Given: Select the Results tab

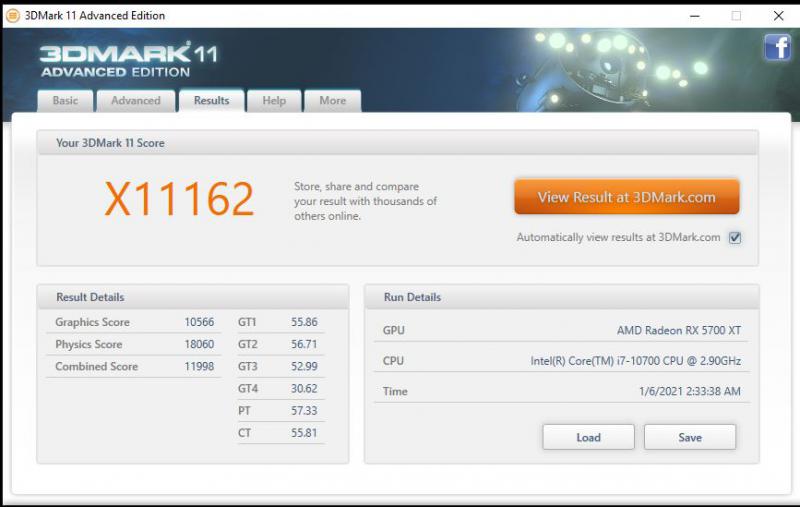Looking at the screenshot, I should (x=211, y=100).
